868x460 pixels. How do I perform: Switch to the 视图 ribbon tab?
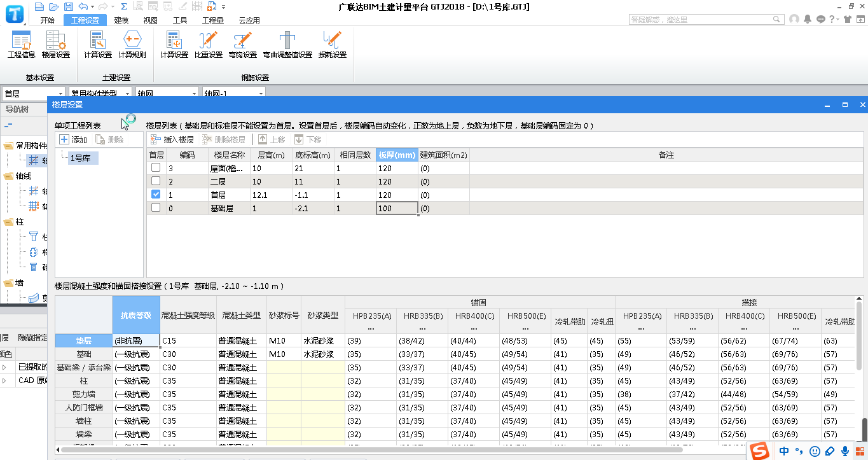pyautogui.click(x=151, y=20)
